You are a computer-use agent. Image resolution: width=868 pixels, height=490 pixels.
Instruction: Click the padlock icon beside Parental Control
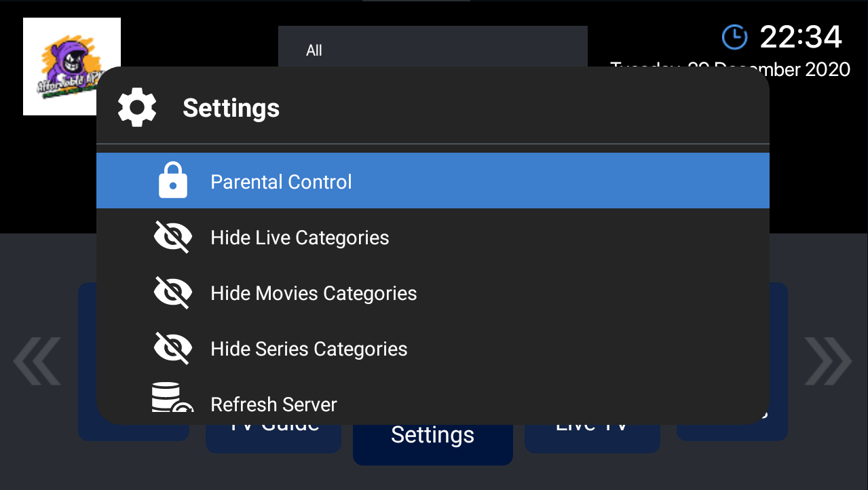(173, 181)
